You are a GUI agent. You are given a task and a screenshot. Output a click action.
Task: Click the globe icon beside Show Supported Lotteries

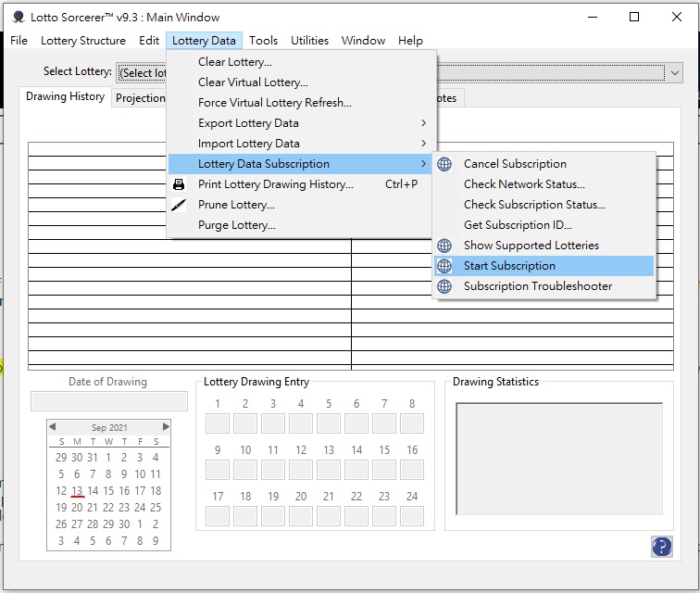[444, 246]
